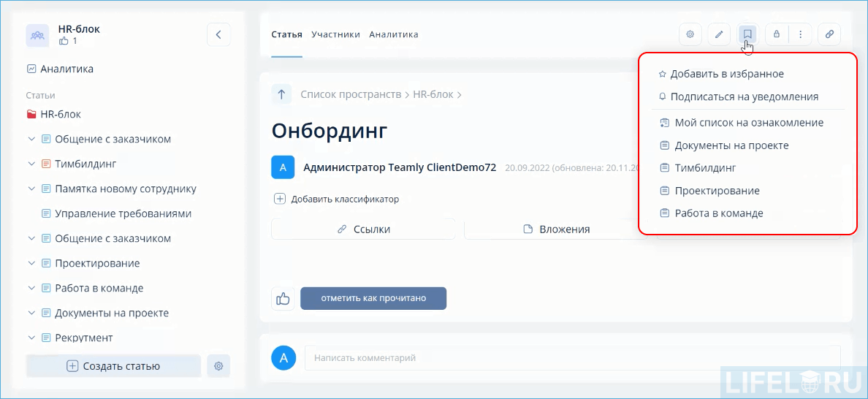Image resolution: width=868 pixels, height=399 pixels.
Task: Click thumbs-up icon under HR-блок title
Action: click(x=64, y=41)
